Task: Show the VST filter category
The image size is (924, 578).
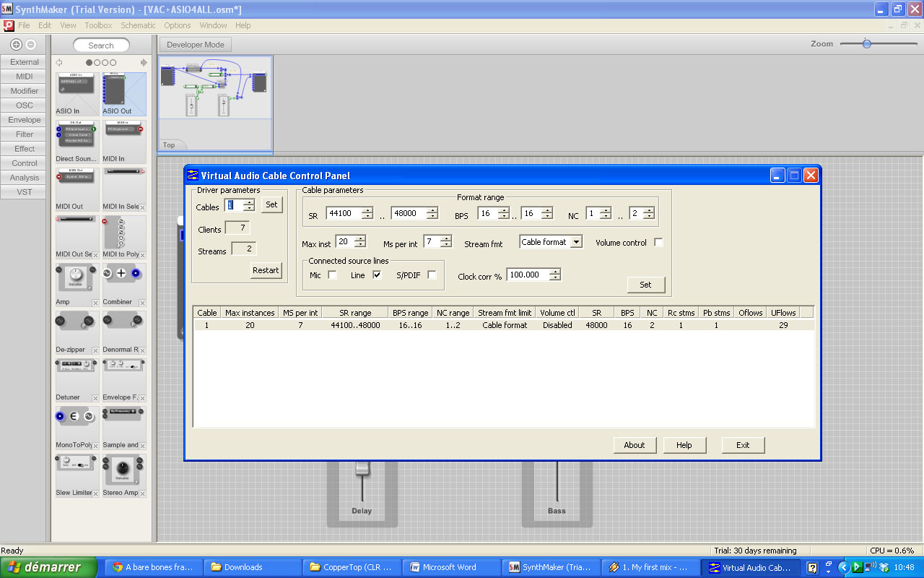Action: (25, 192)
